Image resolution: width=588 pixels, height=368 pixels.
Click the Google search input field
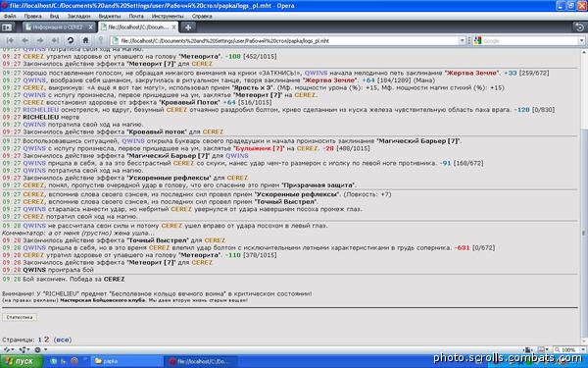[530, 40]
